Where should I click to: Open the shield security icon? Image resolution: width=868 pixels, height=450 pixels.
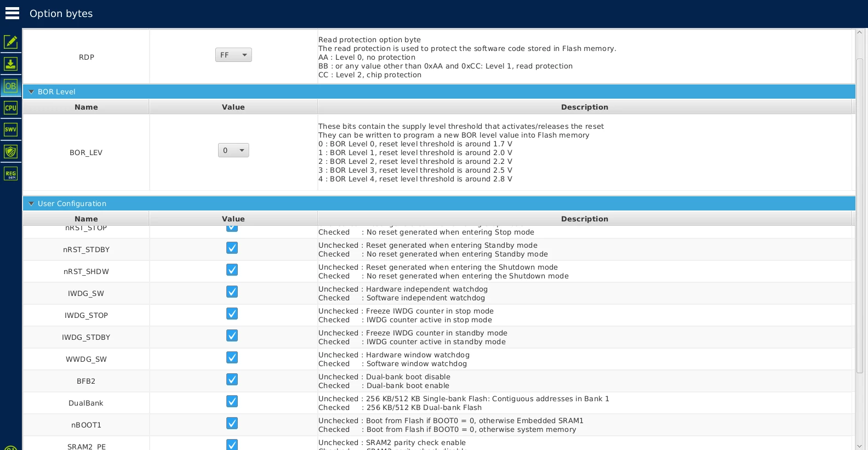[x=10, y=152]
